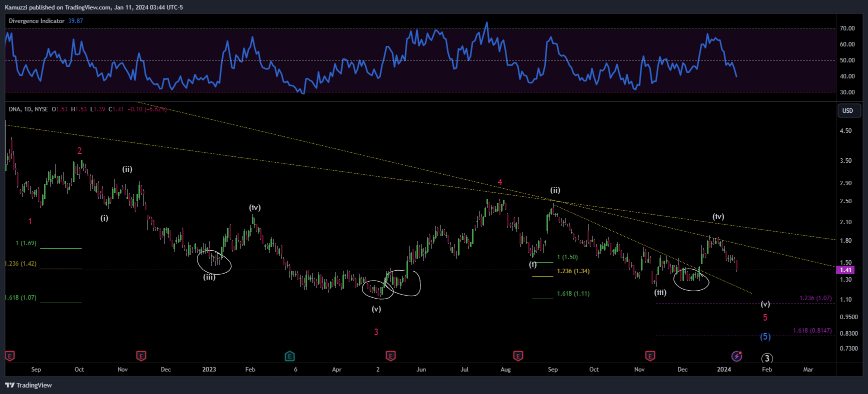868x394 pixels.
Task: Select the blue (5) wave label
Action: point(765,337)
